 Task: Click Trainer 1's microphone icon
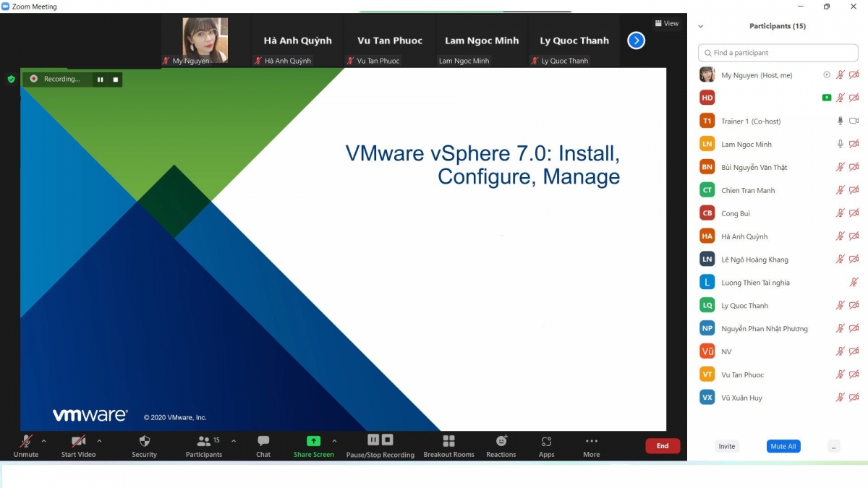click(840, 121)
